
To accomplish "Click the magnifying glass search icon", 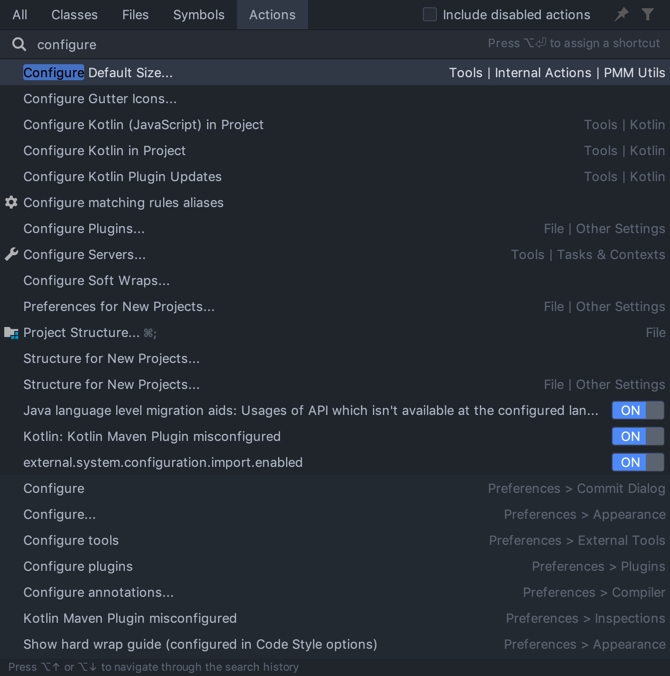I will [x=19, y=44].
